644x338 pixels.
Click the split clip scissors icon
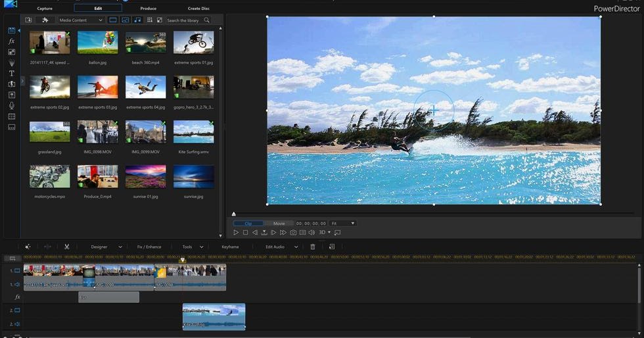[x=66, y=247]
